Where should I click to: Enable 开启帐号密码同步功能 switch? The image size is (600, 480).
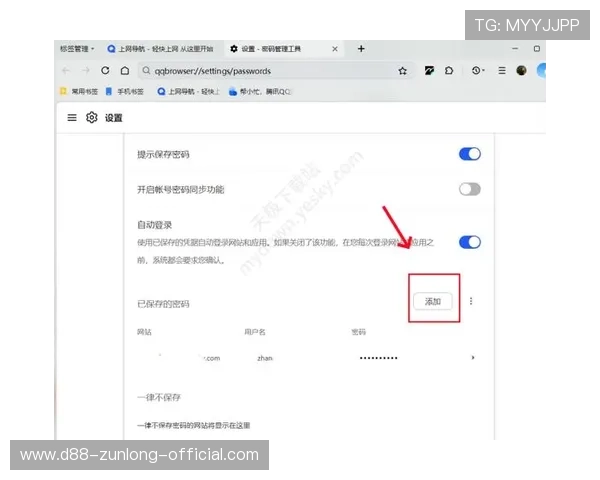tap(470, 189)
